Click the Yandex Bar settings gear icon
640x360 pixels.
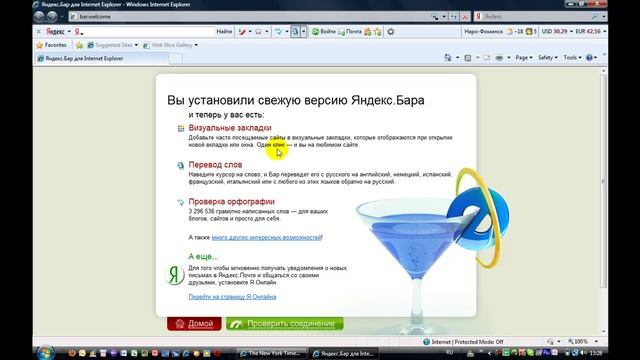(391, 31)
